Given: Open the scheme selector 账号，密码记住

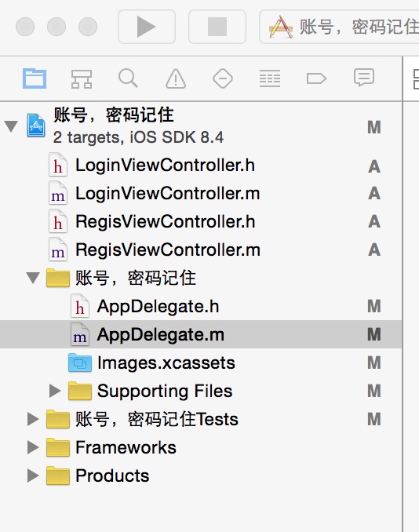Looking at the screenshot, I should point(339,27).
